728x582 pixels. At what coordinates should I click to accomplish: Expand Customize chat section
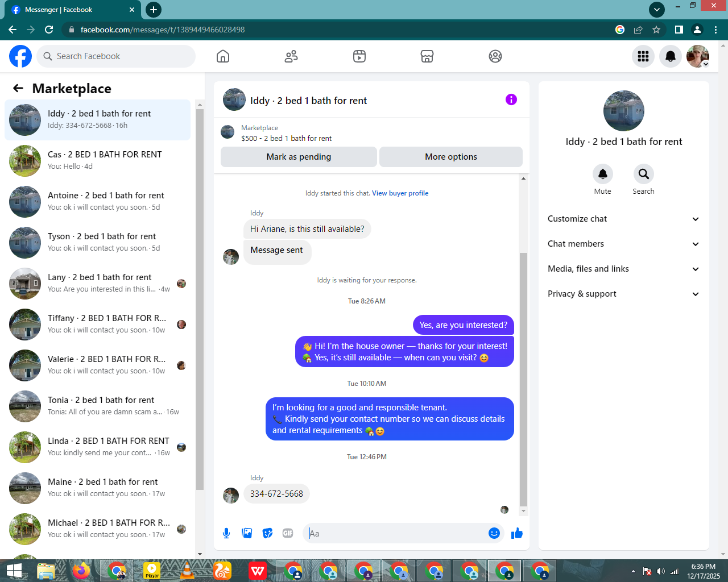pos(624,219)
